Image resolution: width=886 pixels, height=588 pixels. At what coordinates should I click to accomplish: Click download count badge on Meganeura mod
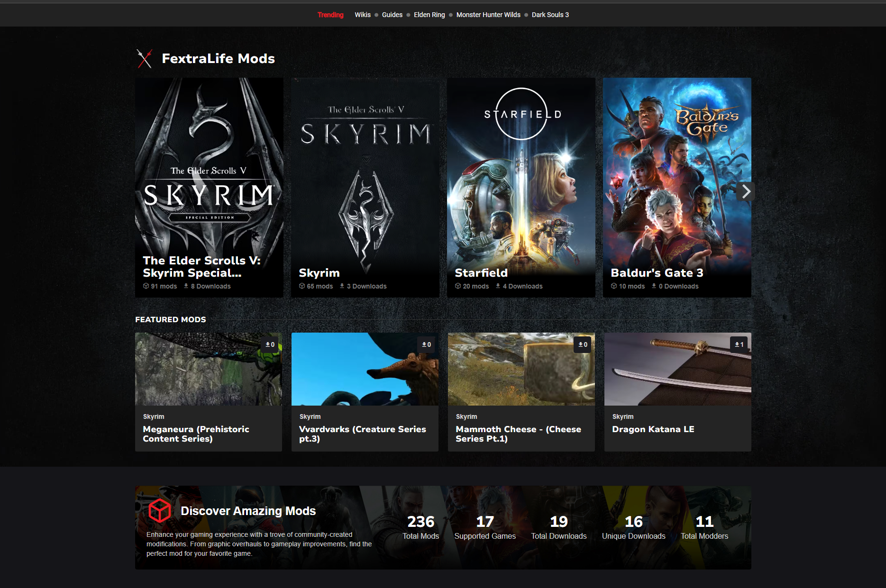pyautogui.click(x=270, y=344)
